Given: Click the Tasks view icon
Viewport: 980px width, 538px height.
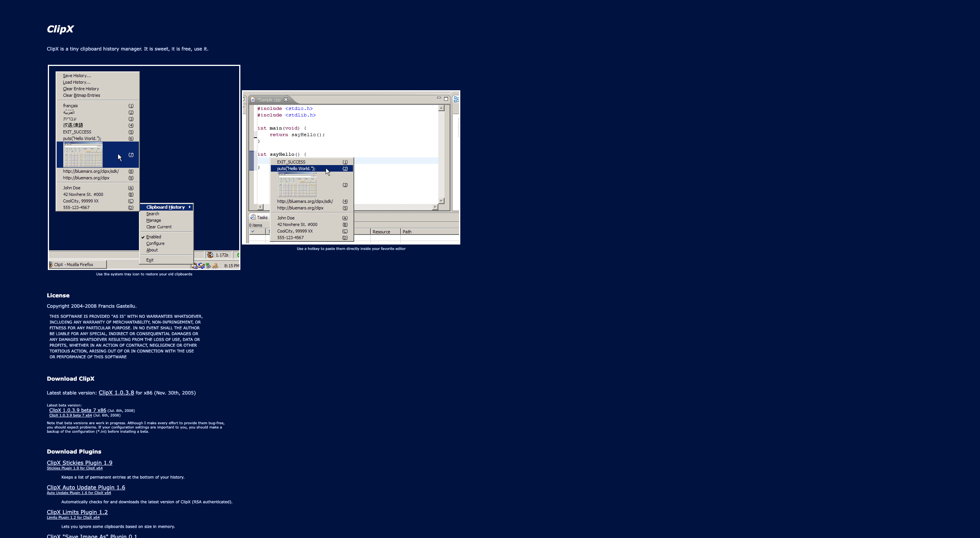Looking at the screenshot, I should [x=253, y=217].
